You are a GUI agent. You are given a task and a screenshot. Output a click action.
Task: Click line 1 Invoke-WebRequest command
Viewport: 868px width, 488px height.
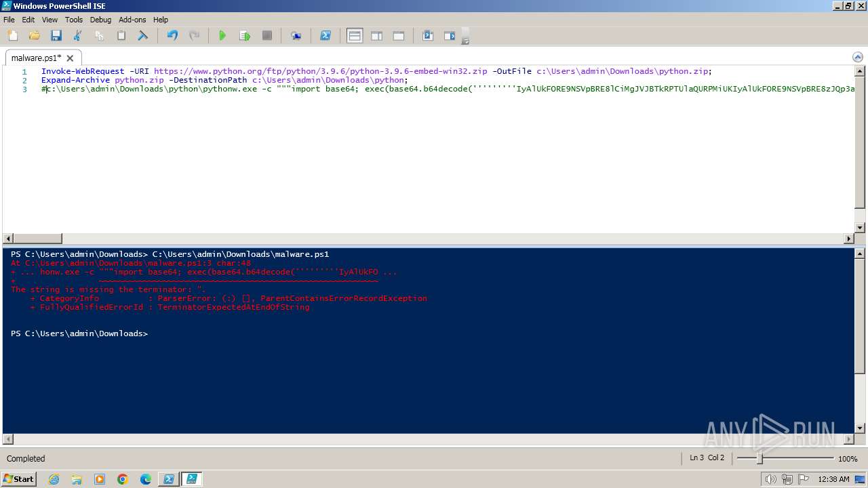[83, 71]
